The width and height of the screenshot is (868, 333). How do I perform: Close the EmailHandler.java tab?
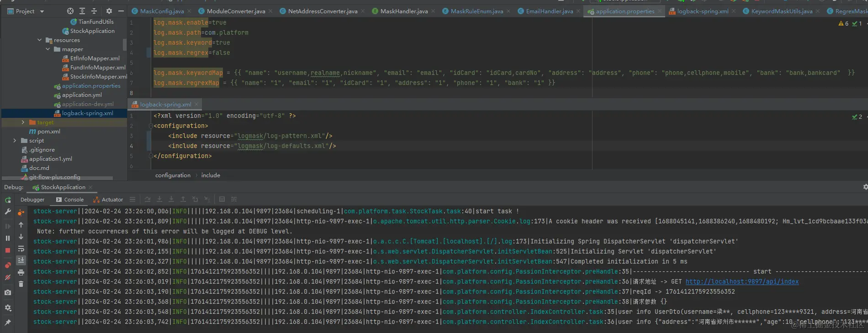coord(578,11)
